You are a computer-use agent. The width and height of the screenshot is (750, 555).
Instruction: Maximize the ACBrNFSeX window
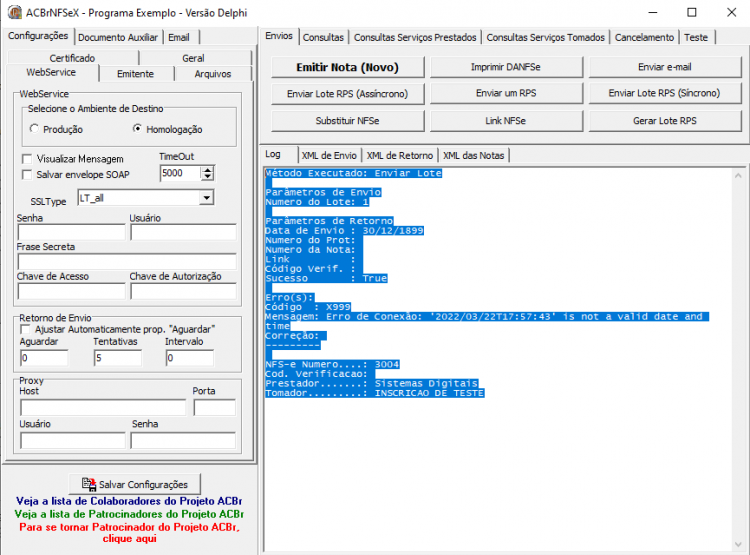(692, 12)
